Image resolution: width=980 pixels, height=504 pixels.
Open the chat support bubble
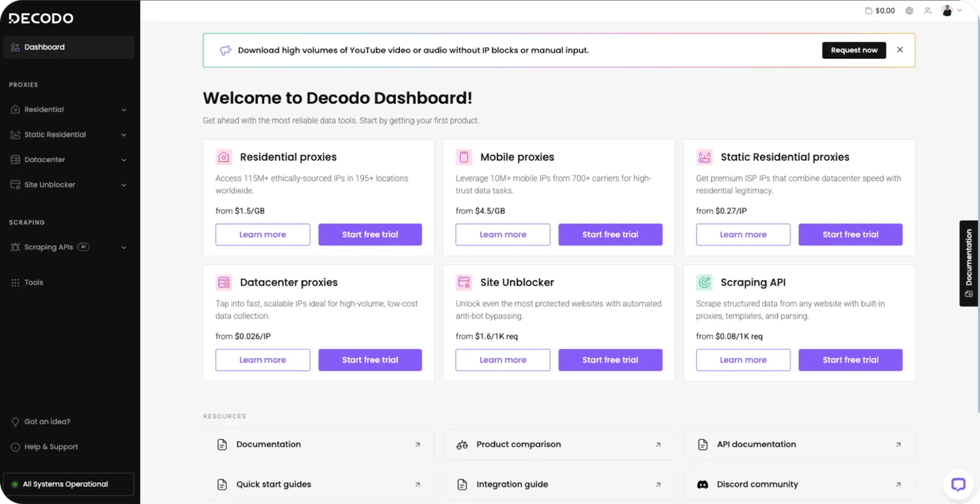[x=958, y=484]
